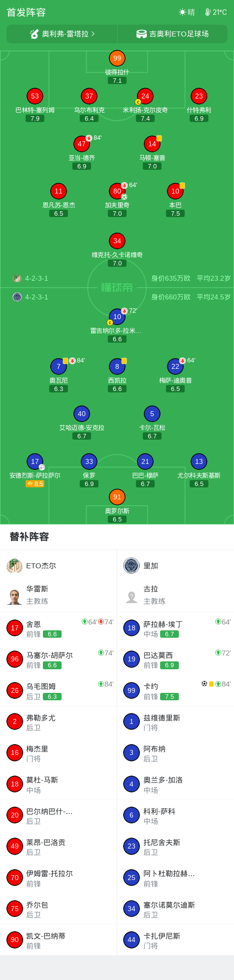Viewport: 234px width, 980px height.
Task: Tap the 吉奥利ETO足球场 venue label
Action: [179, 34]
